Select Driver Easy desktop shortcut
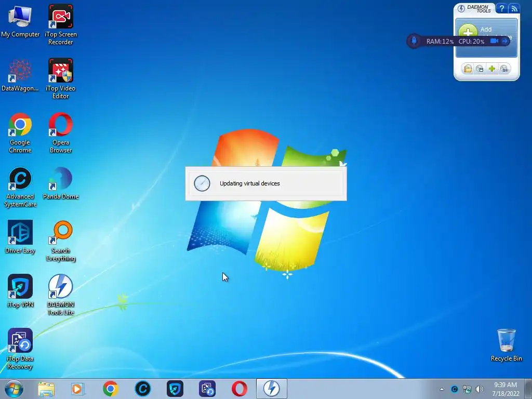 (x=20, y=237)
